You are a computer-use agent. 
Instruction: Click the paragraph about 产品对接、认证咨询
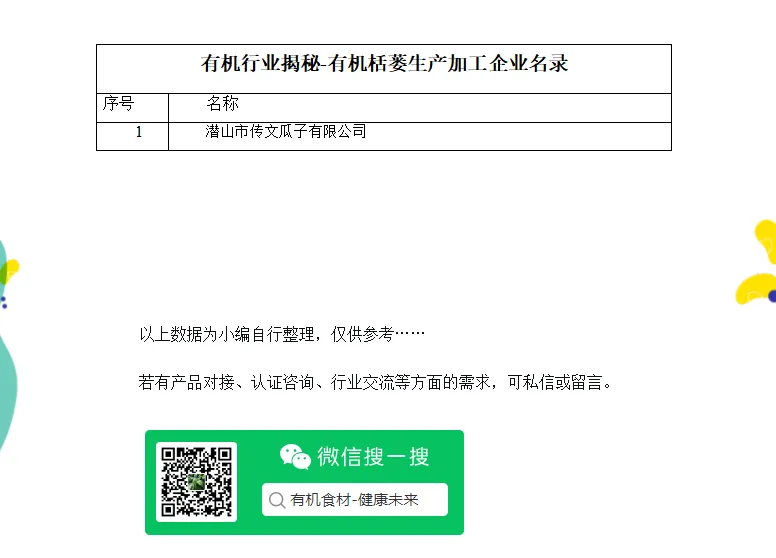click(375, 382)
